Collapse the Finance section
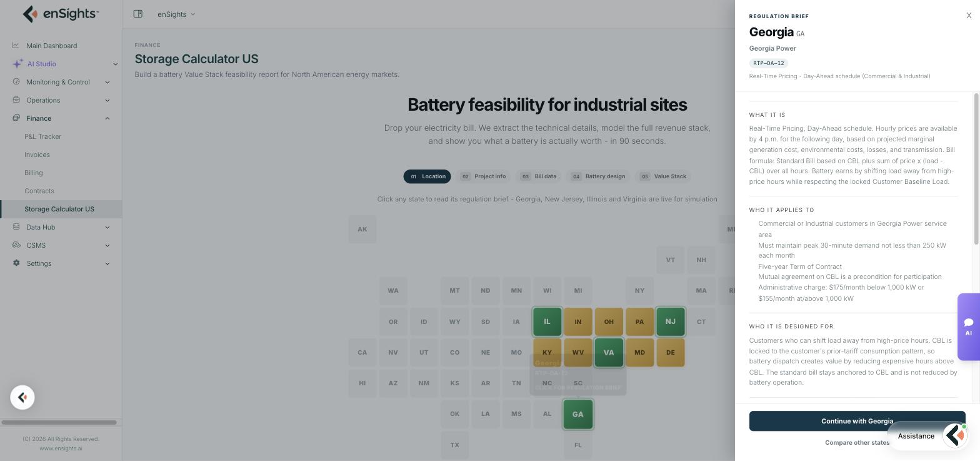This screenshot has width=980, height=461. tap(107, 118)
